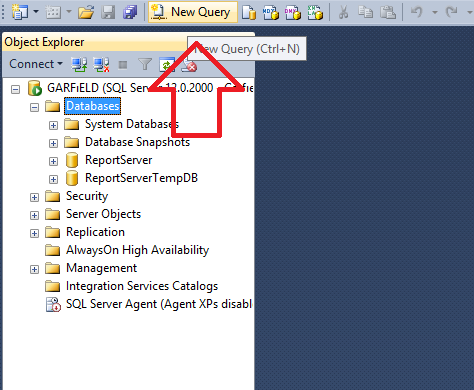The width and height of the screenshot is (474, 390).
Task: Click the New Query button
Action: [x=193, y=12]
